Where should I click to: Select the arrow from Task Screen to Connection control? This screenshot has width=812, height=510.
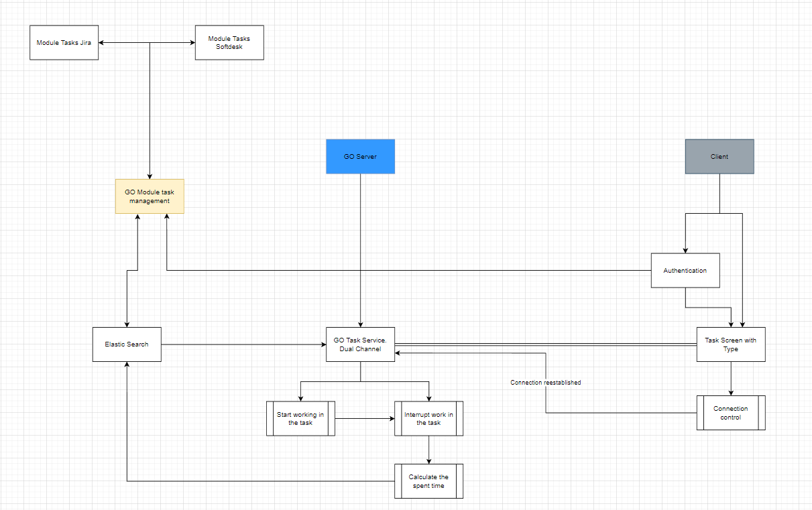(x=730, y=379)
